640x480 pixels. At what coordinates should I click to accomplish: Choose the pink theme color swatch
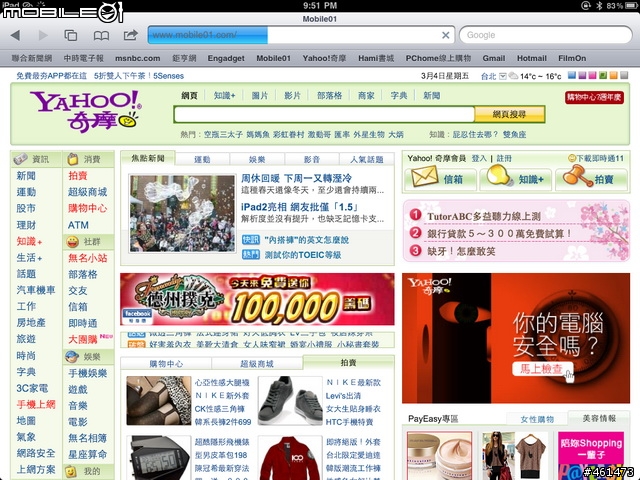592,75
